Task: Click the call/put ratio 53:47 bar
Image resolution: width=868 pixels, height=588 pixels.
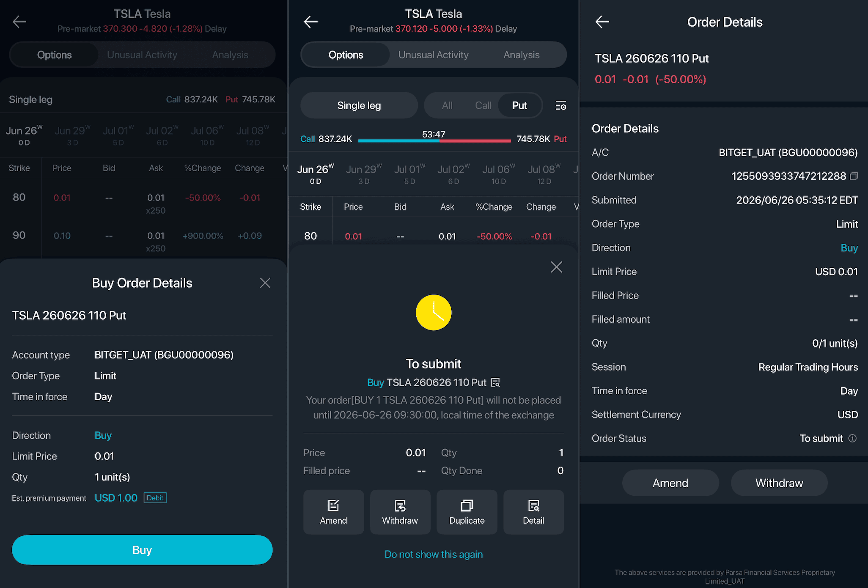Action: pyautogui.click(x=434, y=140)
